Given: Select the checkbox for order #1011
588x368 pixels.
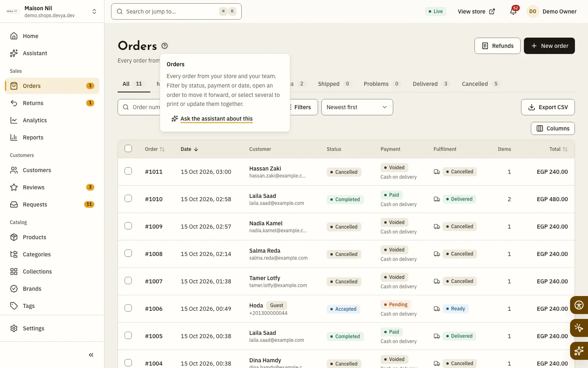Looking at the screenshot, I should tap(128, 171).
